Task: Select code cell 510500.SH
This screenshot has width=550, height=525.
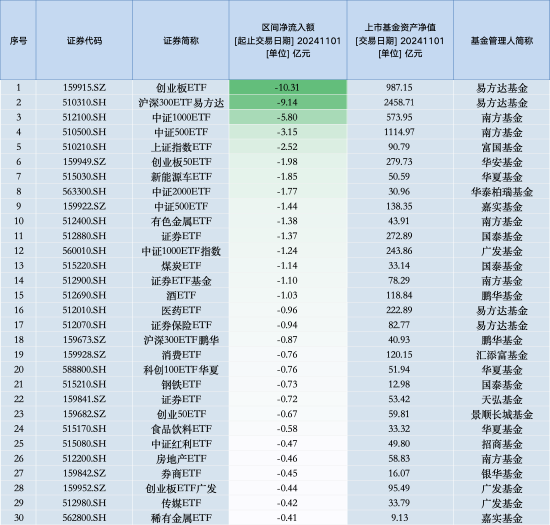Action: click(x=84, y=132)
